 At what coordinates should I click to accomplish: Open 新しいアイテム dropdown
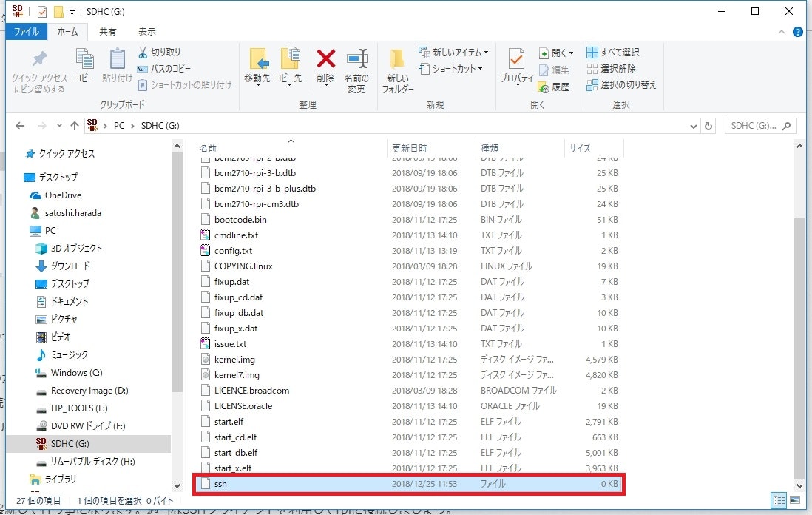[x=453, y=53]
